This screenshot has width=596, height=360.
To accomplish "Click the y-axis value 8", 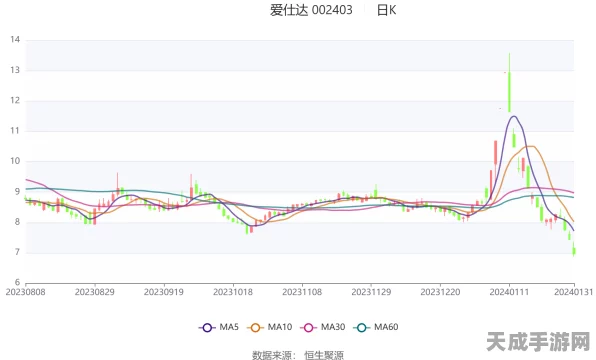I will [x=17, y=222].
